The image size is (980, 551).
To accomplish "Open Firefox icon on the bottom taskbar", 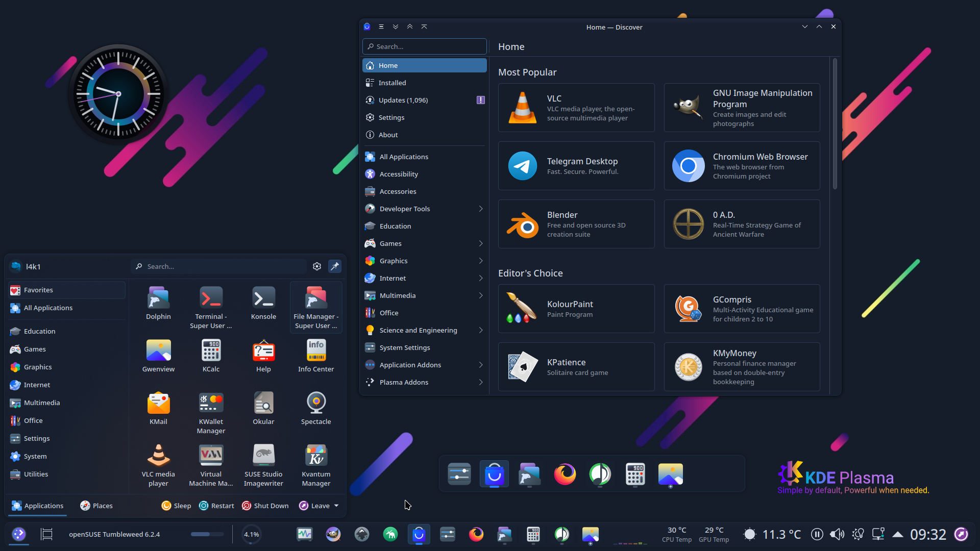I will pos(476,534).
